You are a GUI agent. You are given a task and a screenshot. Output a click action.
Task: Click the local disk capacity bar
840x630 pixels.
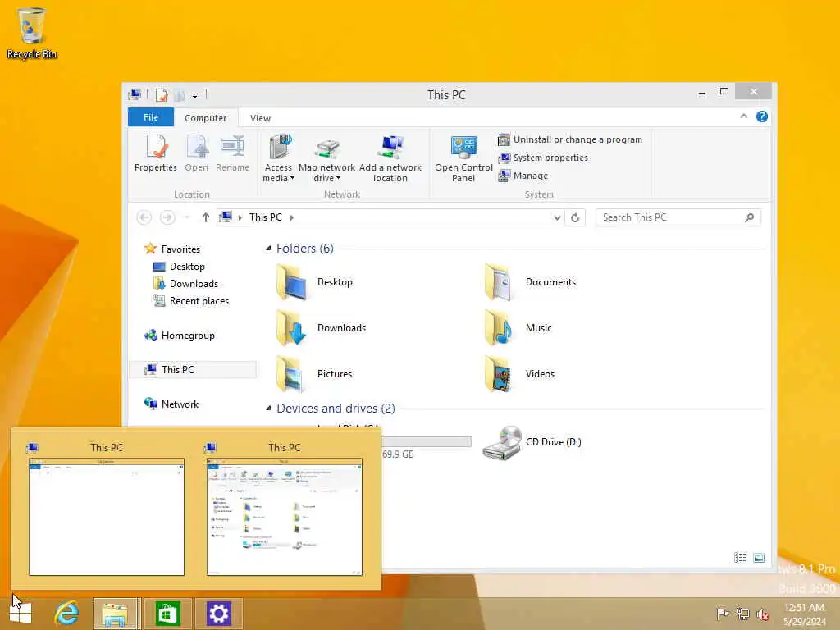[427, 441]
